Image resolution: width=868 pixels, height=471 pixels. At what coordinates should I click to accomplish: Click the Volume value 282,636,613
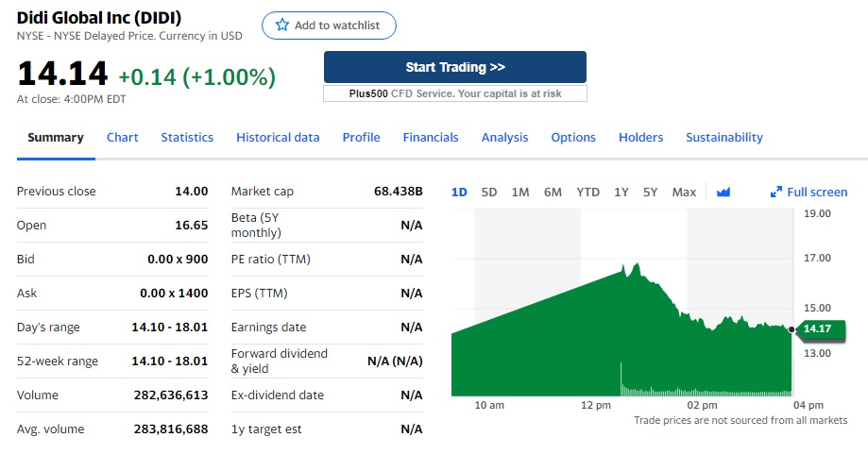[x=171, y=395]
